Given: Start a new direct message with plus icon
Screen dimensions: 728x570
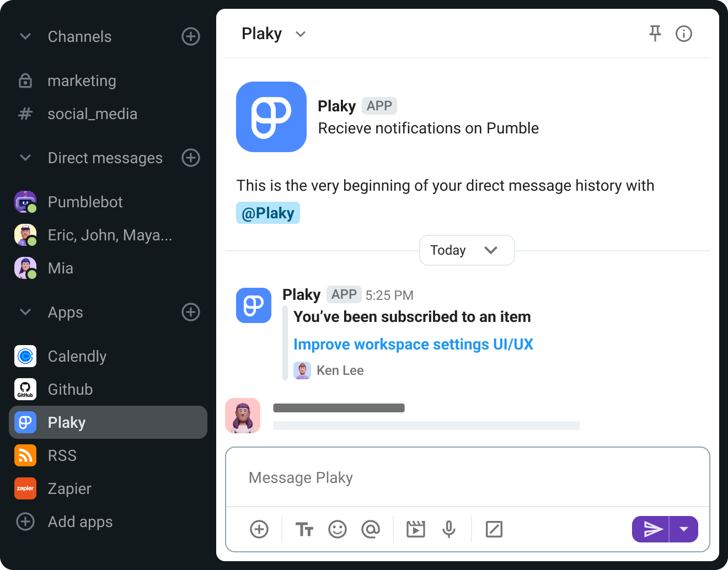Looking at the screenshot, I should 191,158.
